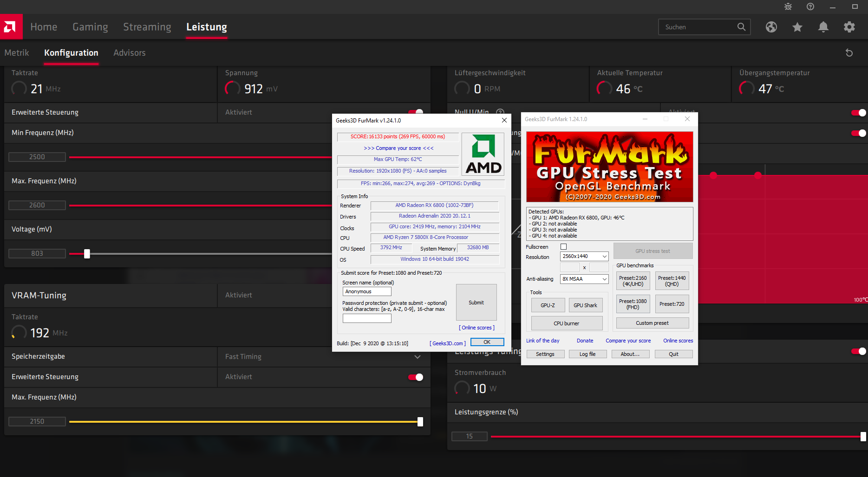This screenshot has height=477, width=868.
Task: Confirm the score dialog with OK
Action: click(x=487, y=342)
